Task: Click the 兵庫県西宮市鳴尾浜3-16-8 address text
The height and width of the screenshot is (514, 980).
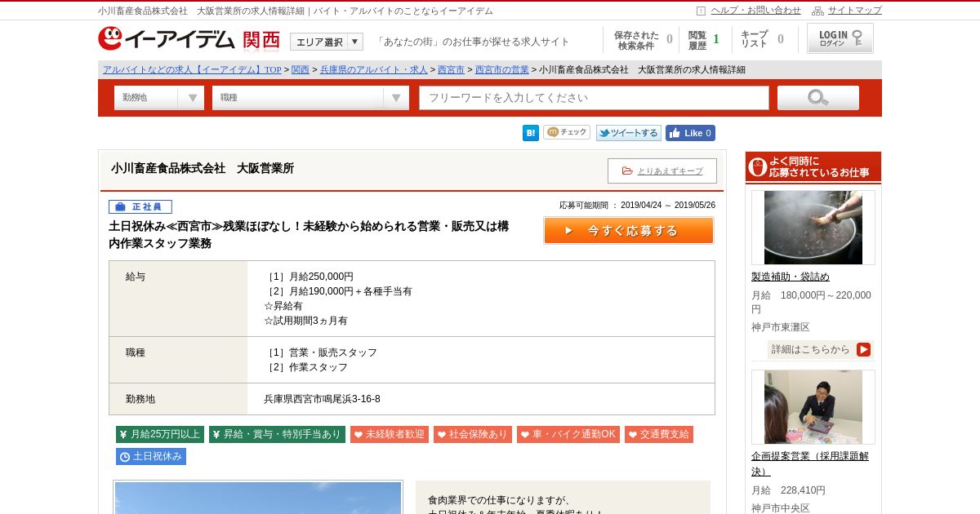Action: [322, 399]
